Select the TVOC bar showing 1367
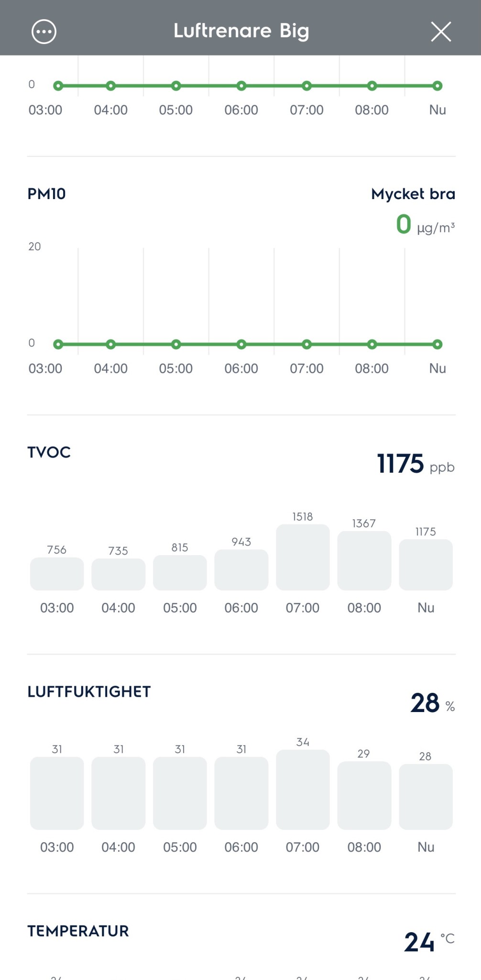The width and height of the screenshot is (481, 980). [364, 560]
